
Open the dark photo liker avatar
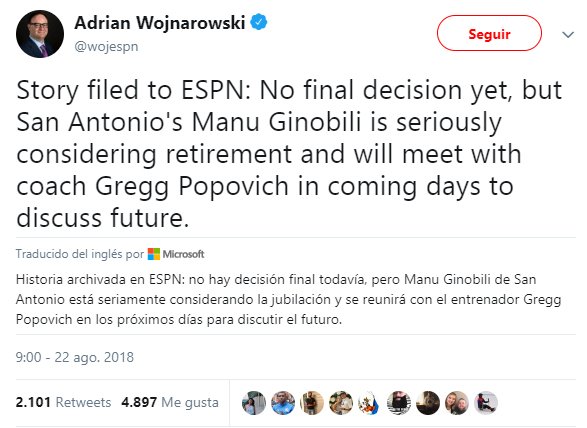(x=428, y=403)
